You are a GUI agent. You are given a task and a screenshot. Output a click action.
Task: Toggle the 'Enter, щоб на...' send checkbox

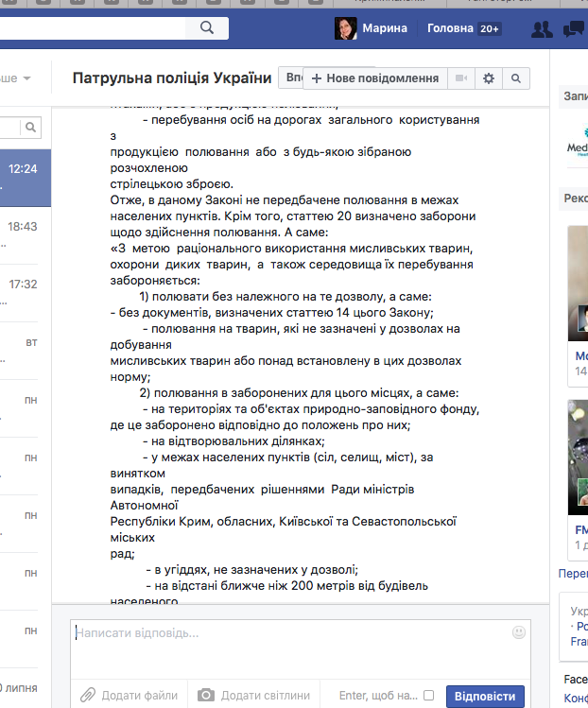429,696
